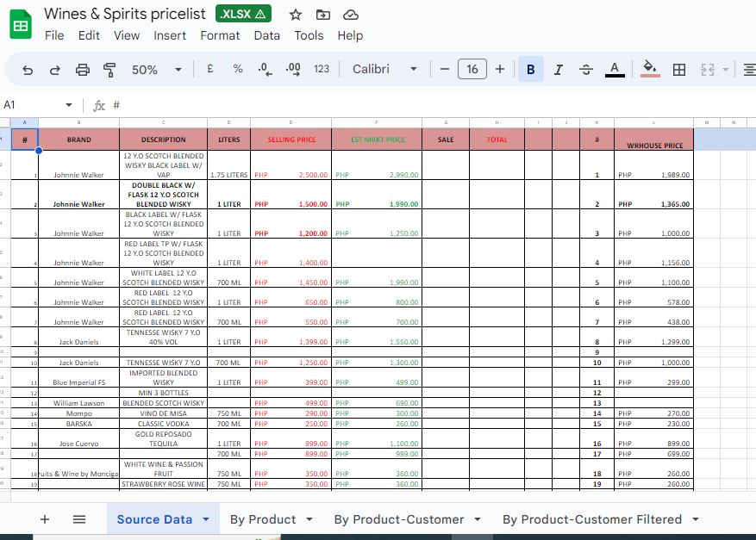Decrease decimal places
756x540 pixels.
point(265,70)
